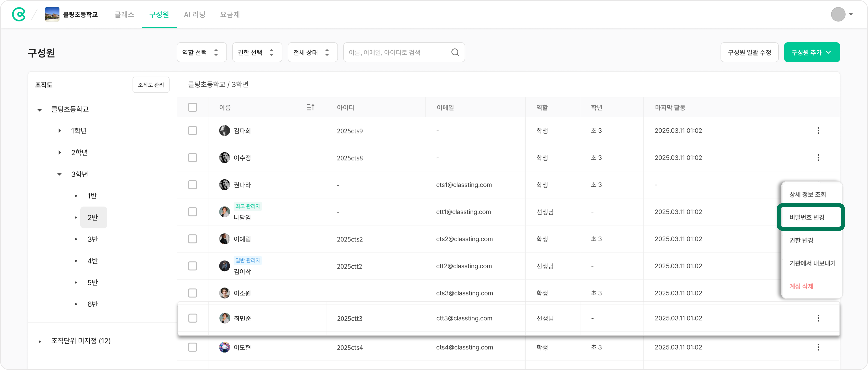Check the box for 이수정
This screenshot has width=868, height=370.
tap(192, 157)
